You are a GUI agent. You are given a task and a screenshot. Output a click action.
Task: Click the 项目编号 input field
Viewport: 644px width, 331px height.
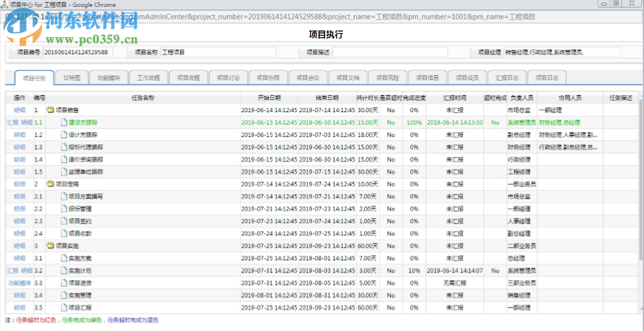78,52
